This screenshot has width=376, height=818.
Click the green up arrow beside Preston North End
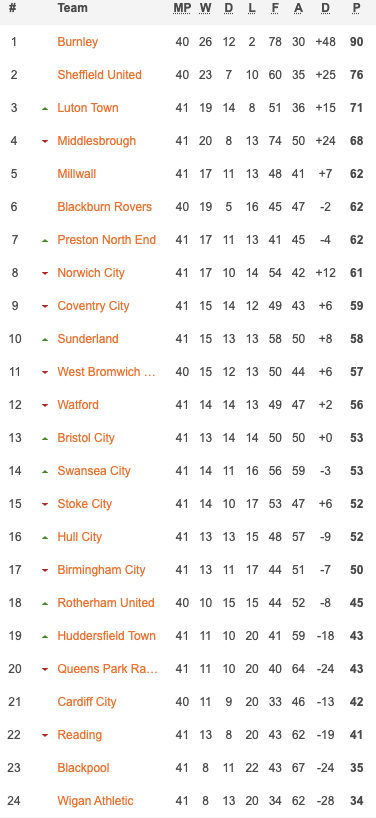coord(45,240)
